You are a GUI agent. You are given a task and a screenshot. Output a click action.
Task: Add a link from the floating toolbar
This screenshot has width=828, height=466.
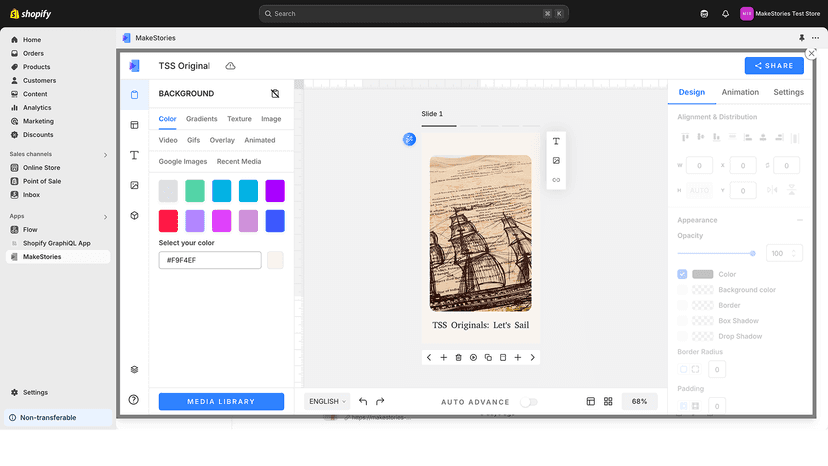pyautogui.click(x=556, y=180)
